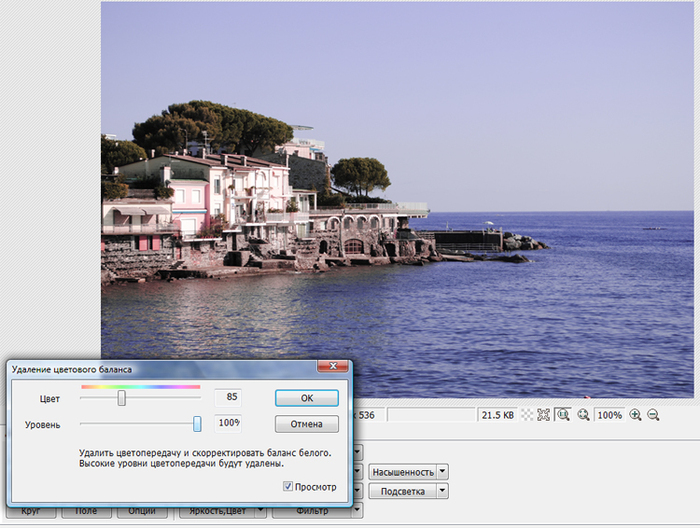
Task: Open dropdown arrow left of Насыщенность button
Action: pos(358,472)
